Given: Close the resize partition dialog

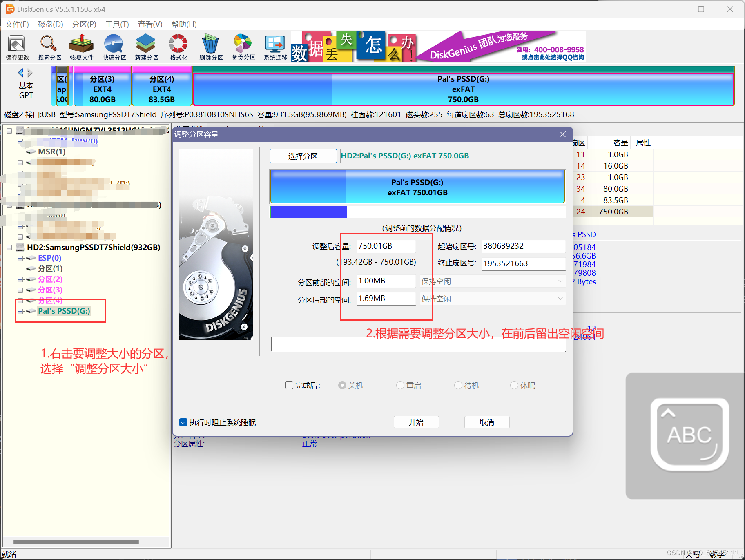Looking at the screenshot, I should point(562,134).
